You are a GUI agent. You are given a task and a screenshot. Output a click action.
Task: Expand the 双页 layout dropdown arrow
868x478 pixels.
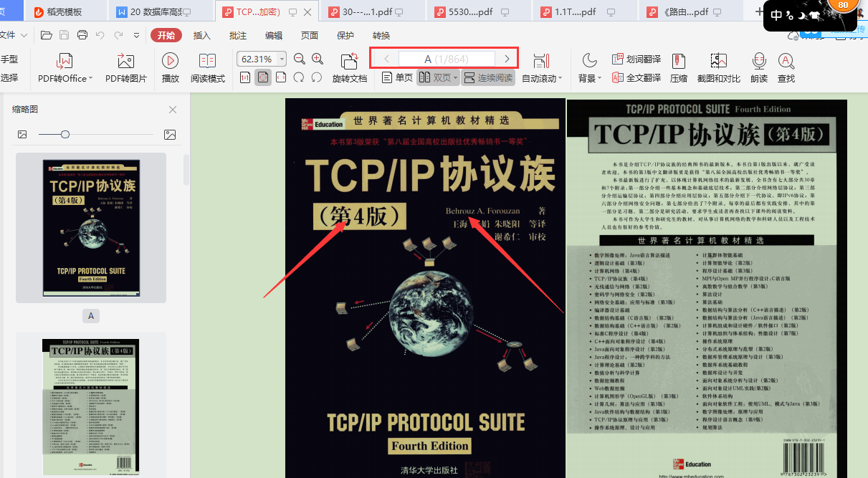[455, 78]
